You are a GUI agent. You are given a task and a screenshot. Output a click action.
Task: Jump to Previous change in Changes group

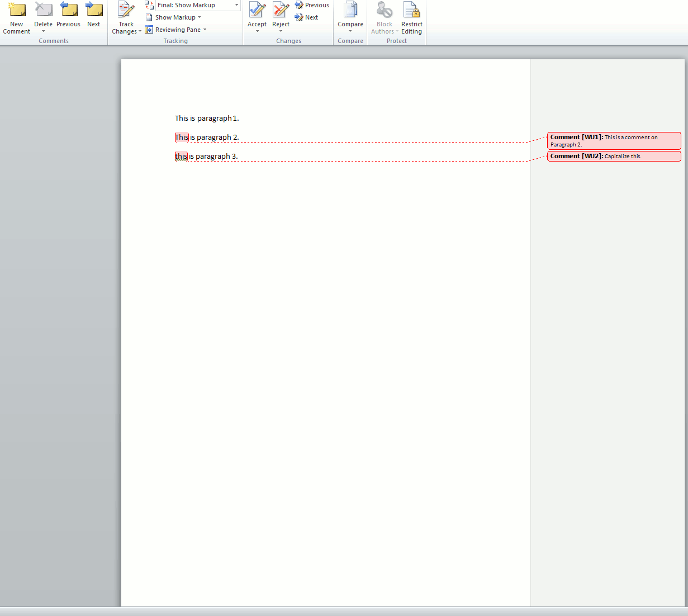(x=312, y=5)
